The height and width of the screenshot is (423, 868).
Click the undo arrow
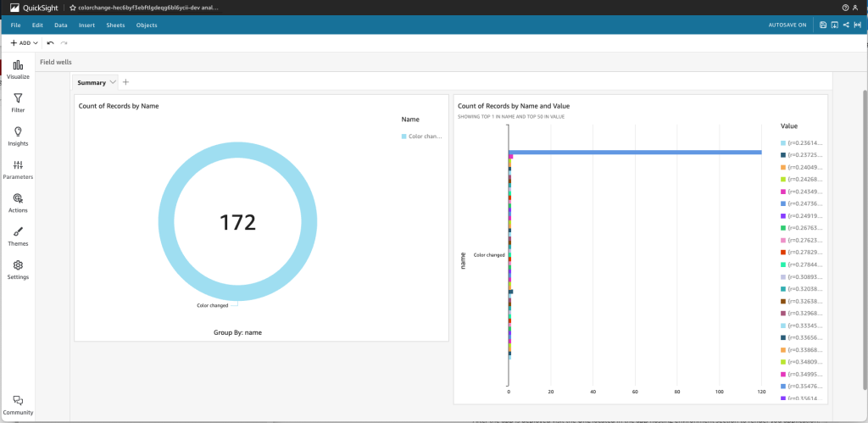click(x=50, y=42)
